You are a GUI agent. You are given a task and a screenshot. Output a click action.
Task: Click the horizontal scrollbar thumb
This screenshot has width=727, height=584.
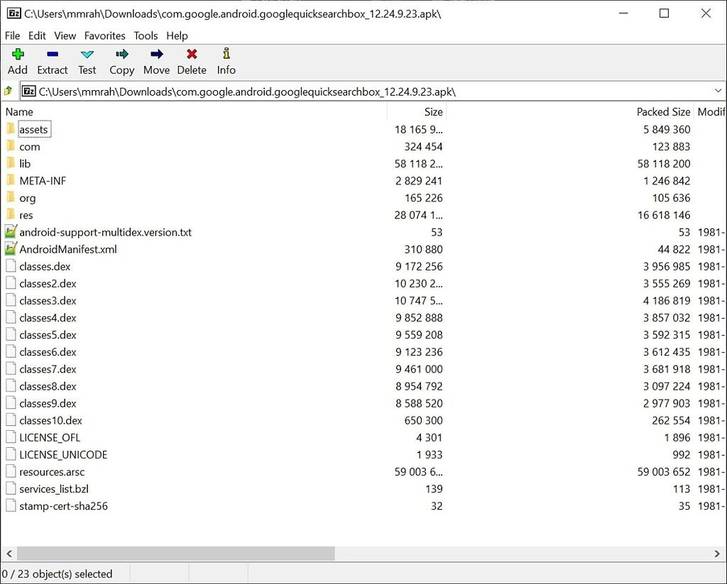tap(176, 553)
